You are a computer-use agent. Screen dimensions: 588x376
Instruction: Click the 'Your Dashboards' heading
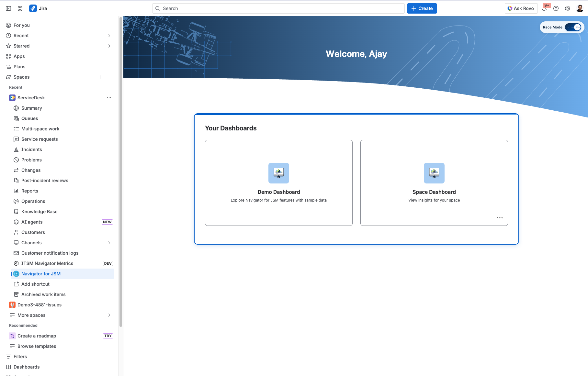[231, 128]
